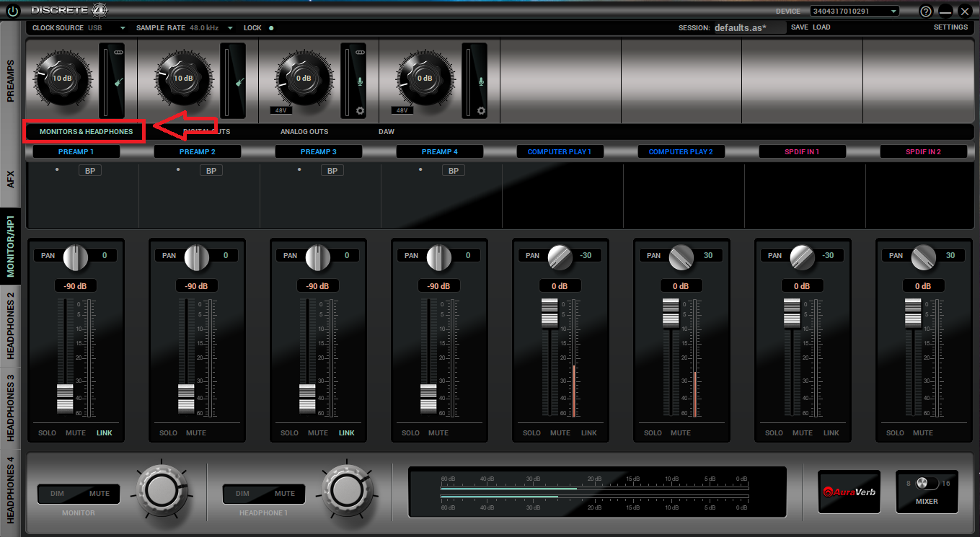The image size is (980, 537).
Task: Mute the Preamp 2 channel
Action: pyautogui.click(x=196, y=433)
